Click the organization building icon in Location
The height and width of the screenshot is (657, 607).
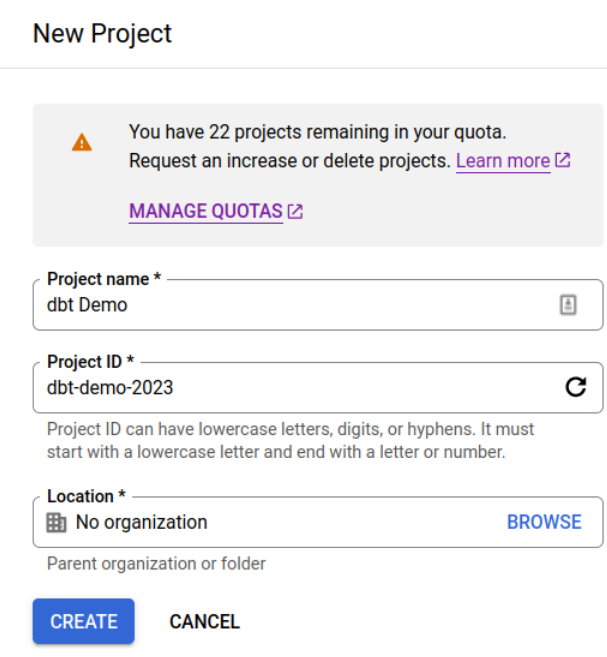pos(57,522)
